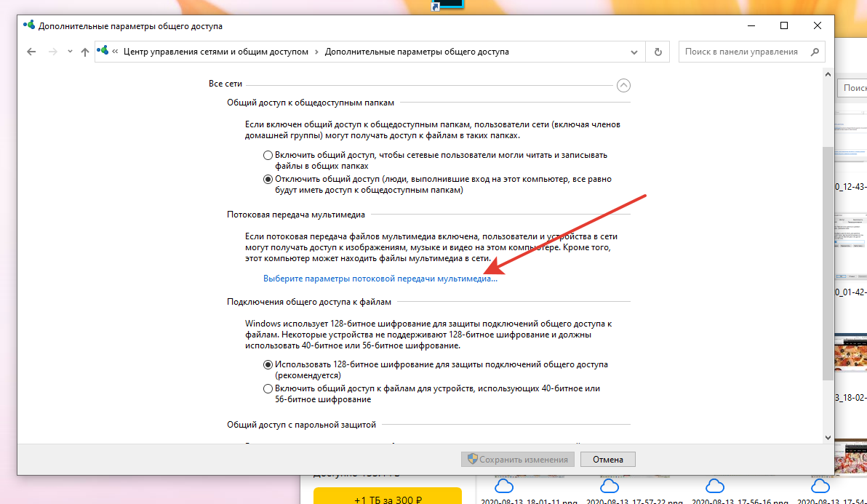The height and width of the screenshot is (504, 867).
Task: Open recent locations dropdown arrow
Action: (x=70, y=52)
